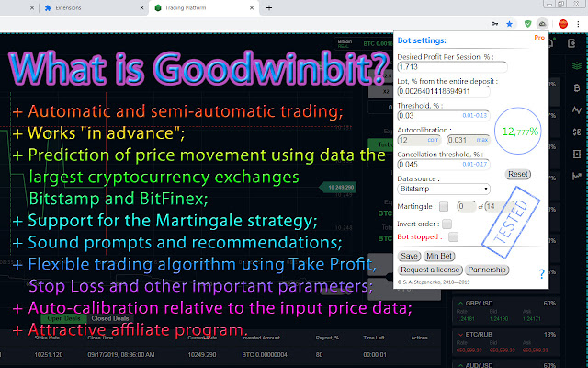Click the Min Bet button
Viewport: 588px width, 368px height.
[x=439, y=256]
